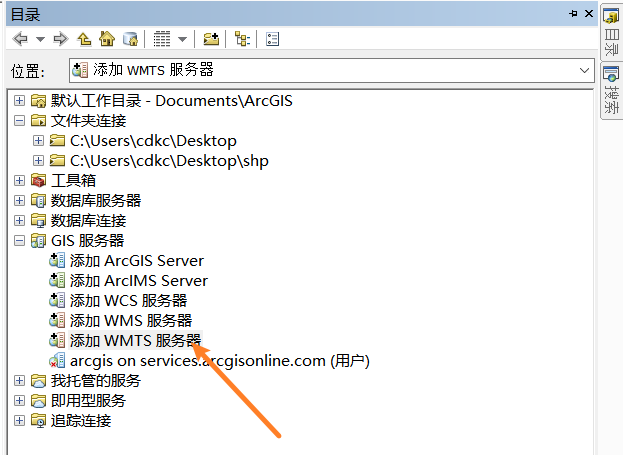Select the 文件夹连接 tree item
Screen dimensions: 623x455
88,120
